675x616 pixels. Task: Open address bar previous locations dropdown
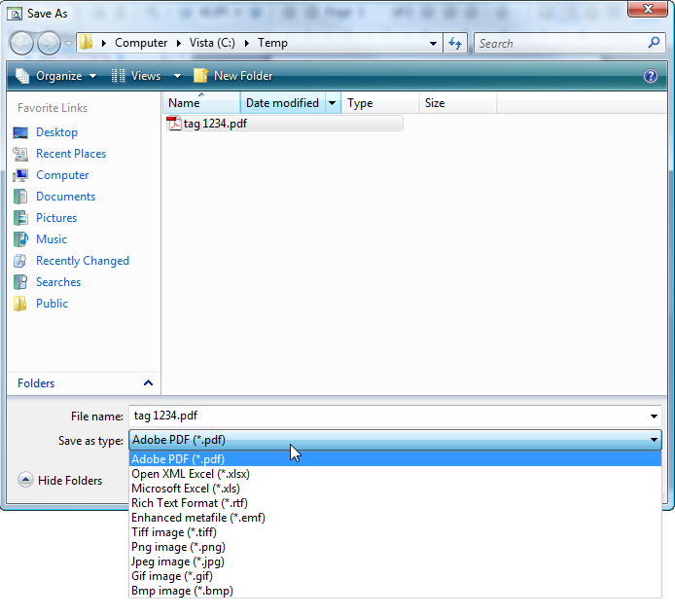click(433, 44)
